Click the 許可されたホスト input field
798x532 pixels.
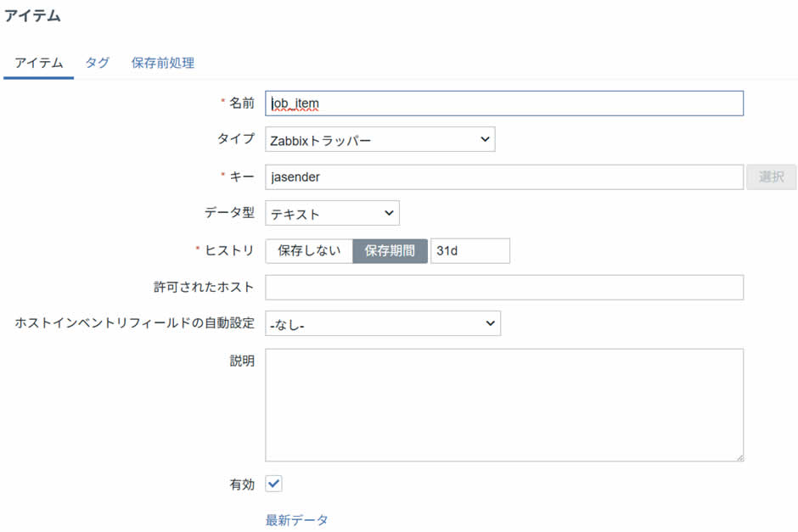click(x=505, y=287)
